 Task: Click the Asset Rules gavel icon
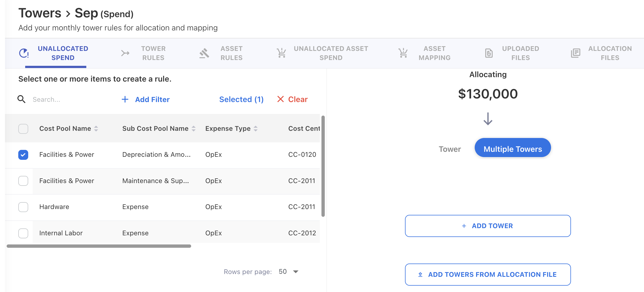point(204,53)
